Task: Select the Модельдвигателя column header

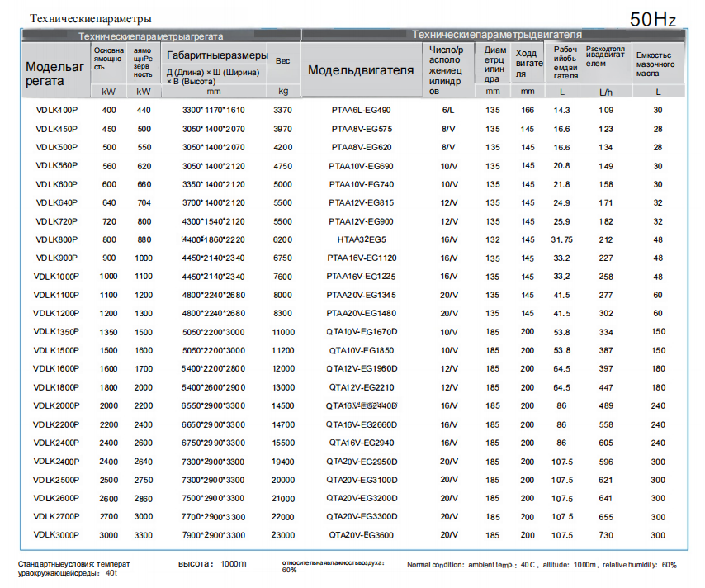Action: click(361, 70)
